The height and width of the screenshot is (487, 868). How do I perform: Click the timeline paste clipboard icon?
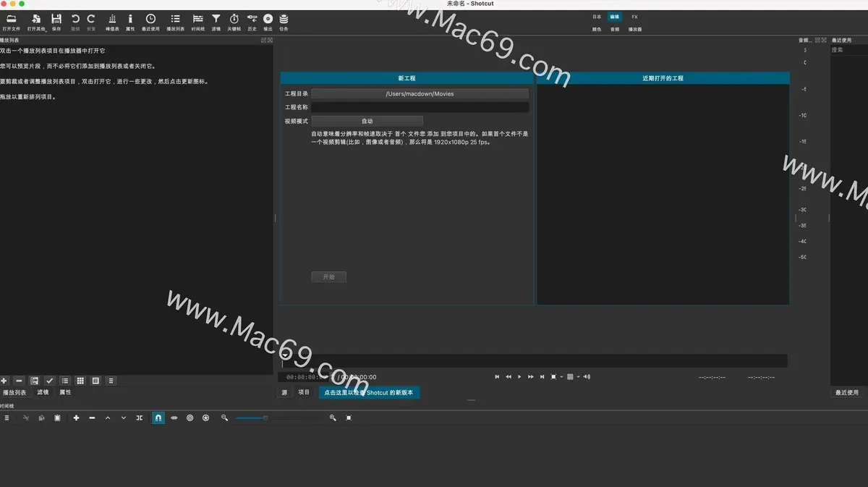[x=57, y=418]
